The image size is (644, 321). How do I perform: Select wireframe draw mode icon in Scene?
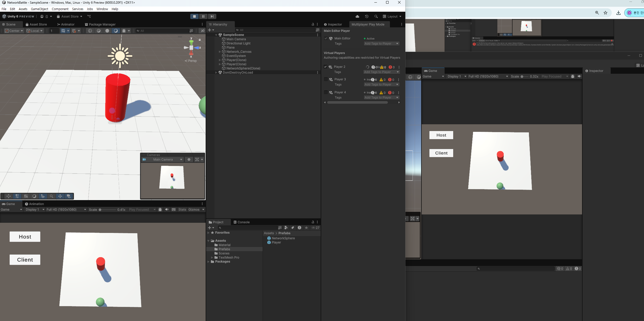point(90,31)
